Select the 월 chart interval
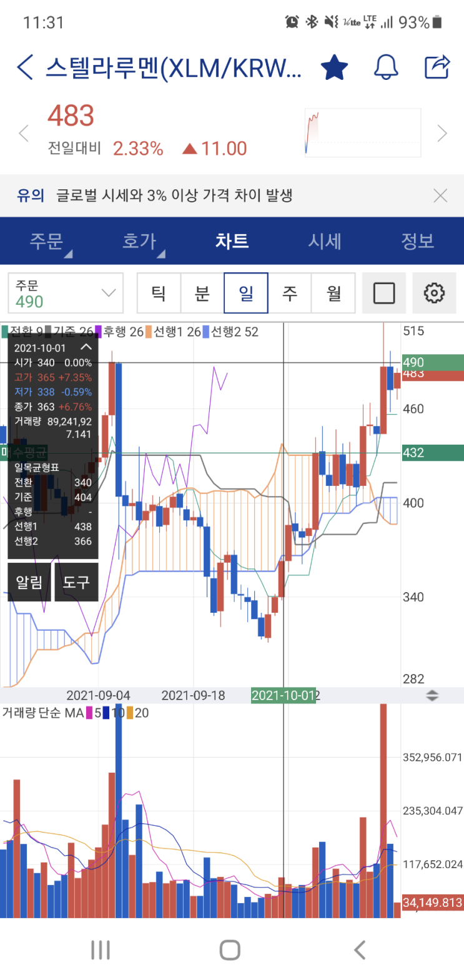This screenshot has height=980, width=464. 333,293
